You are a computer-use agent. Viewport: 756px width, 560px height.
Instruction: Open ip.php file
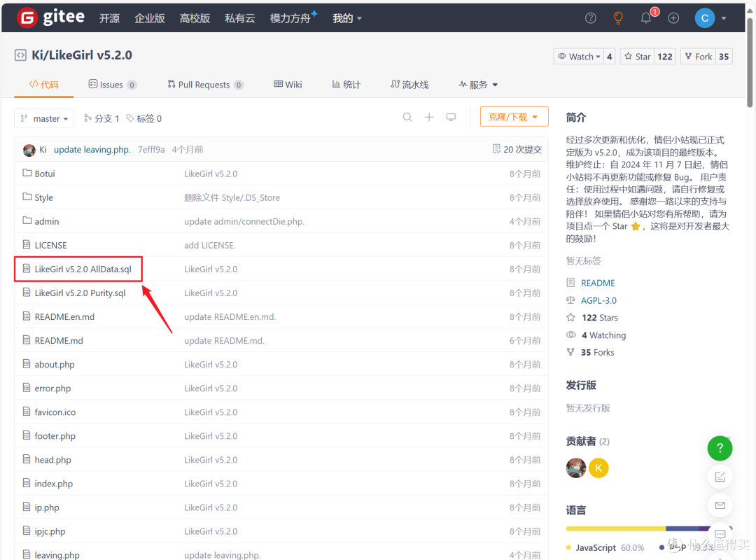(47, 507)
